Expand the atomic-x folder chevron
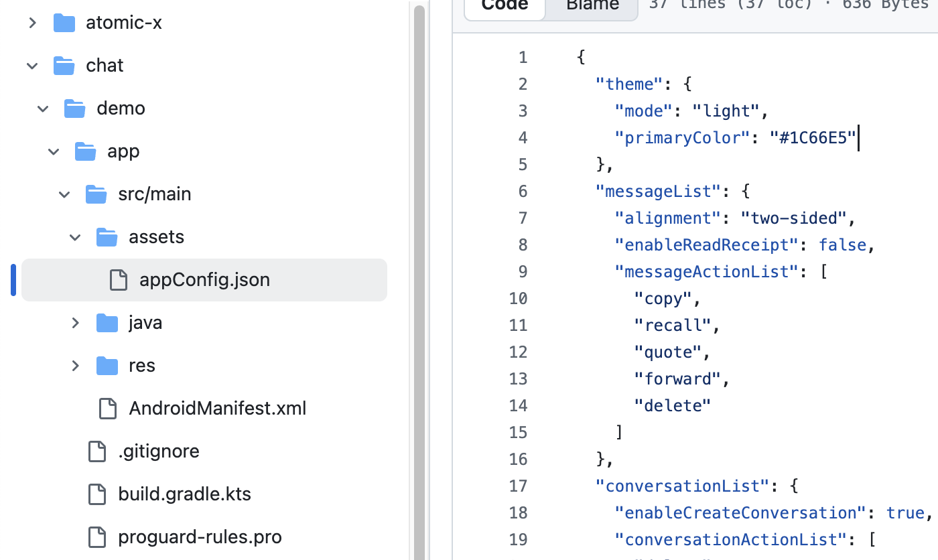This screenshot has width=938, height=560. click(x=32, y=23)
